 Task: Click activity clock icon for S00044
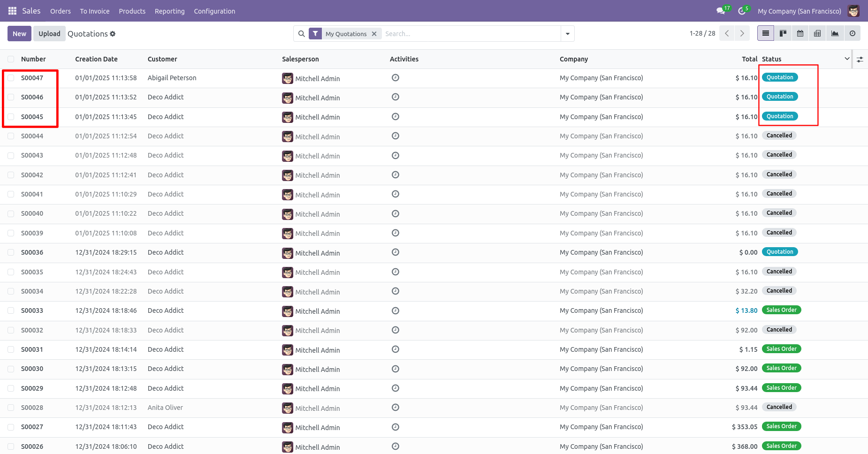coord(396,136)
